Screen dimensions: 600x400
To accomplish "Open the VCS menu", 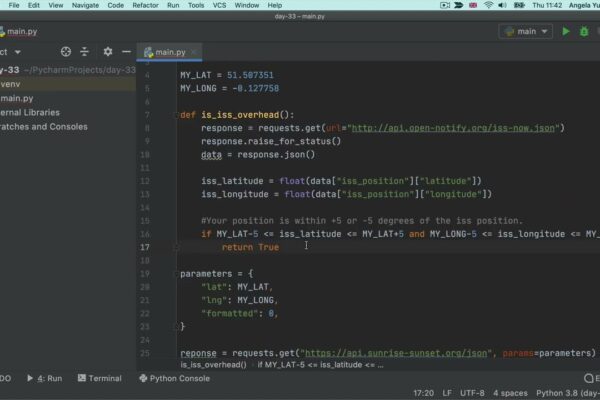I will [219, 5].
